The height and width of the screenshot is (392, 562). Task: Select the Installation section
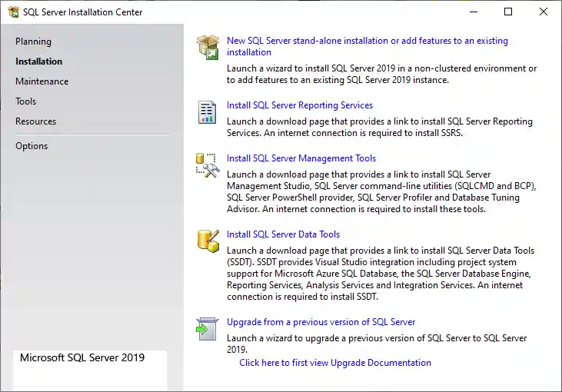pyautogui.click(x=38, y=61)
